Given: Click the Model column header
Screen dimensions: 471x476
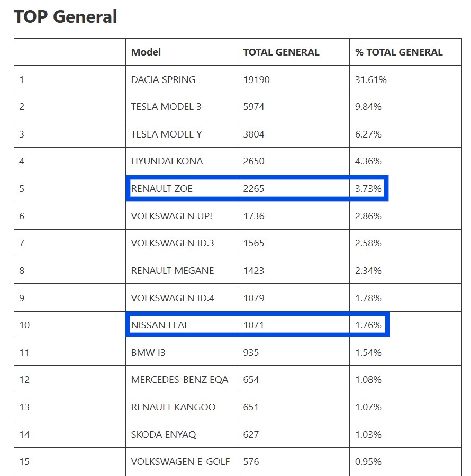Looking at the screenshot, I should 146,52.
